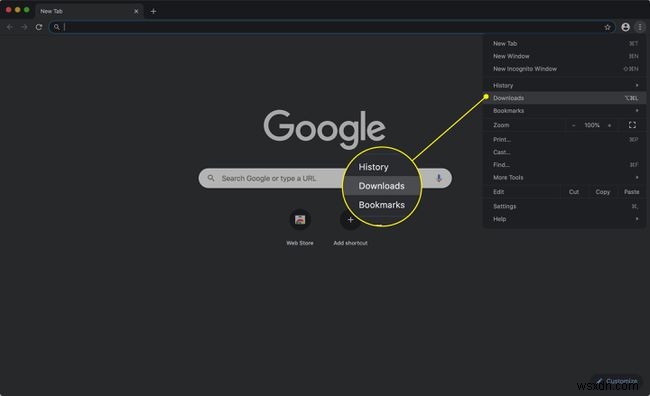The height and width of the screenshot is (396, 650).
Task: Click the yellow minimize window button
Action: click(17, 10)
